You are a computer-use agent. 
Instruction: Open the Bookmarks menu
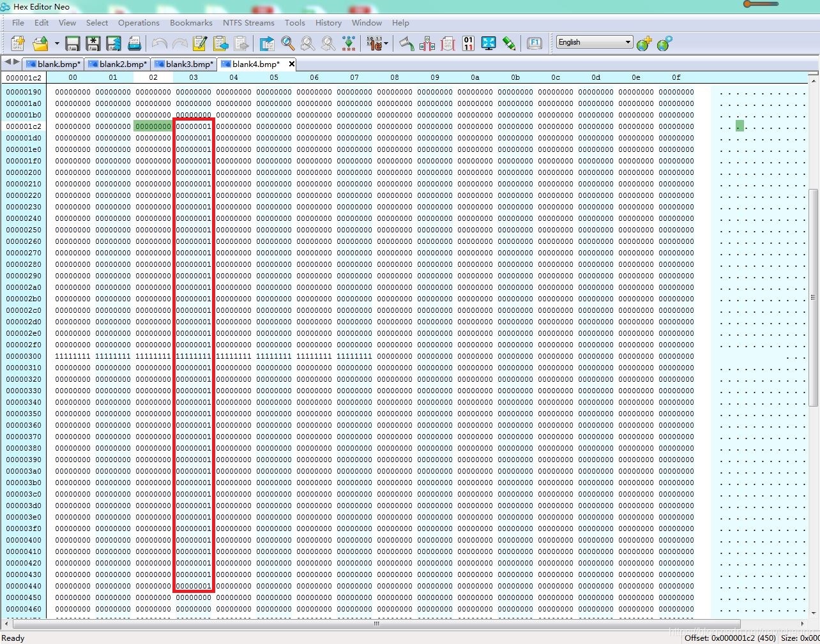pyautogui.click(x=191, y=22)
